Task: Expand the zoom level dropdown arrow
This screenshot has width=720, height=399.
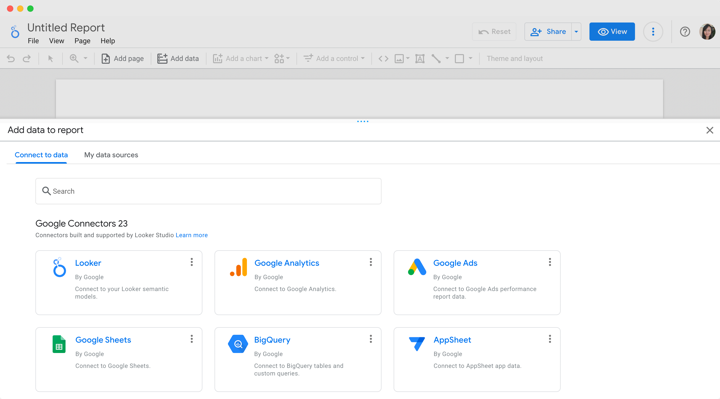Action: (85, 58)
